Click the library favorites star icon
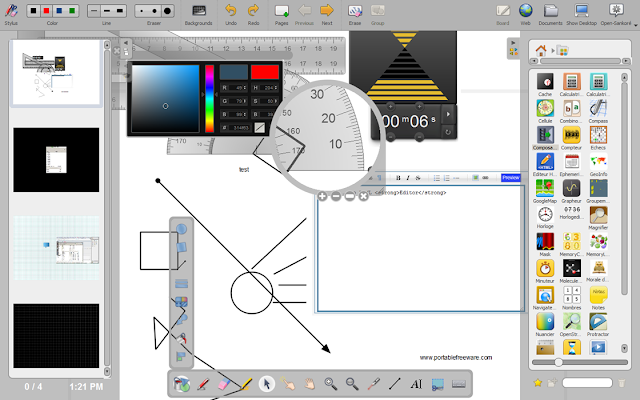 click(538, 382)
